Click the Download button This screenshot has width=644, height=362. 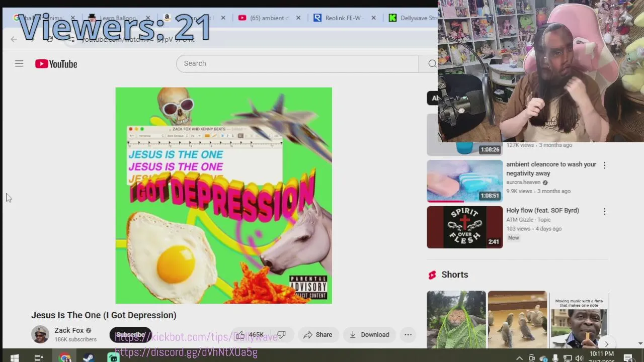[x=369, y=335]
